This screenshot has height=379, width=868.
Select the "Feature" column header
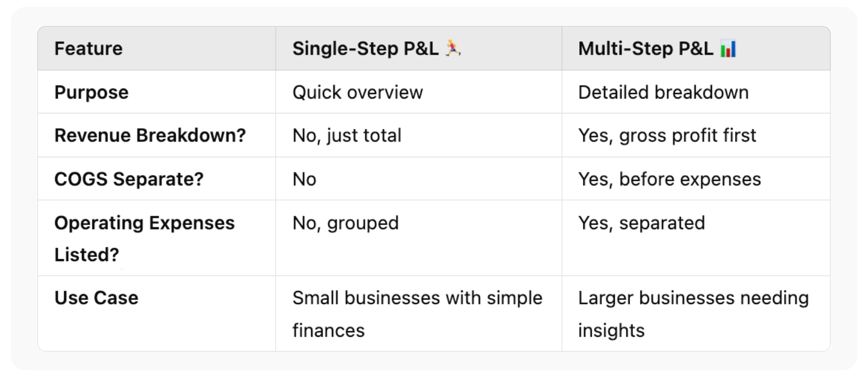click(88, 49)
